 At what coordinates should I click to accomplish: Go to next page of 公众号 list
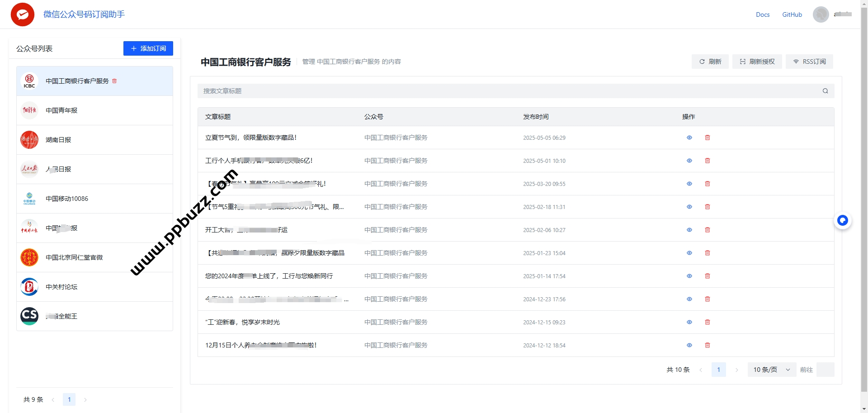(85, 399)
